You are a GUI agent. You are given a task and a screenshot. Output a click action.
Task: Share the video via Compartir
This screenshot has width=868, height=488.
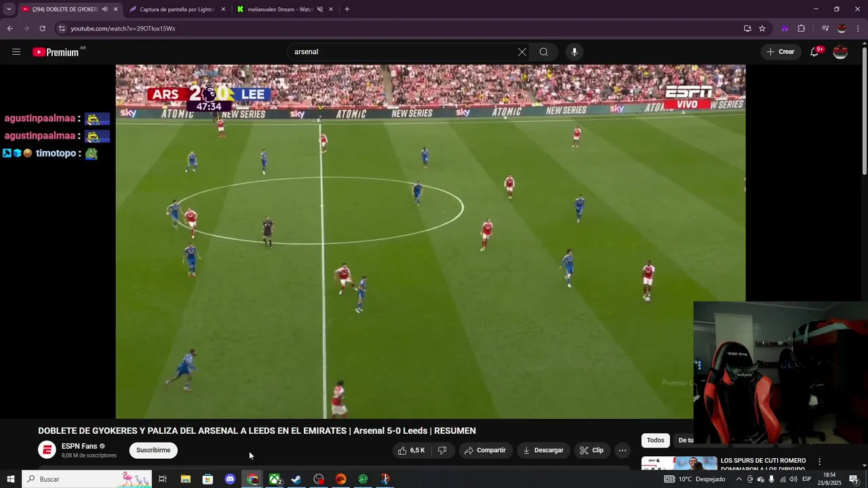(x=485, y=450)
